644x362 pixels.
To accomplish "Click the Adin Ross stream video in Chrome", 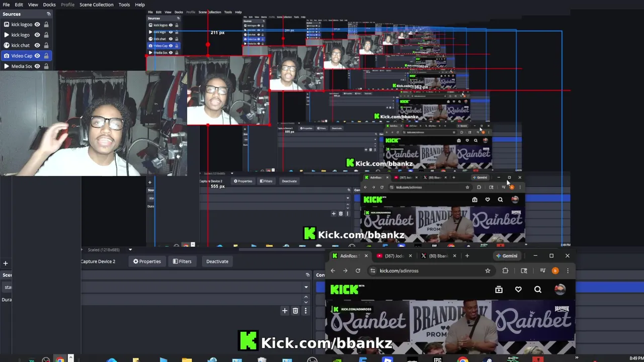I will point(450,328).
